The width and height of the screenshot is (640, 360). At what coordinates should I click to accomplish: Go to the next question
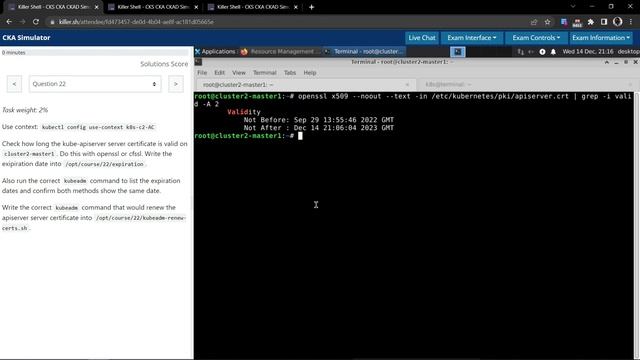(x=176, y=84)
